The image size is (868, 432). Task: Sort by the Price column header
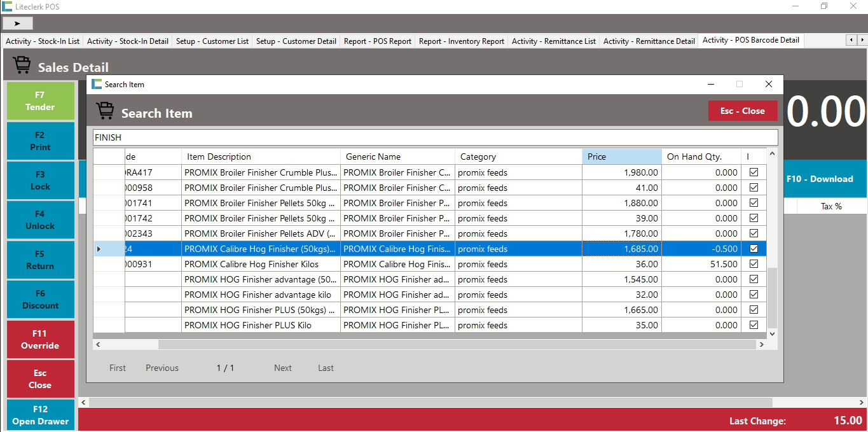click(622, 157)
